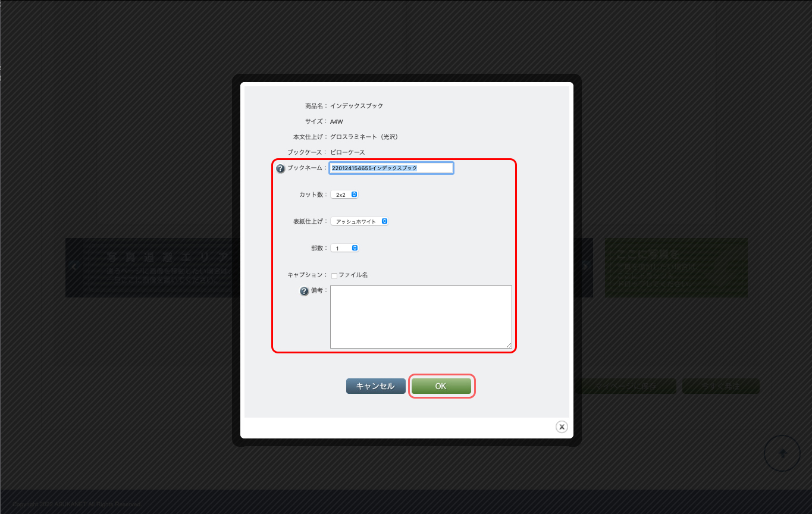Image resolution: width=812 pixels, height=514 pixels.
Task: Click the "商品名" label
Action: tap(314, 106)
